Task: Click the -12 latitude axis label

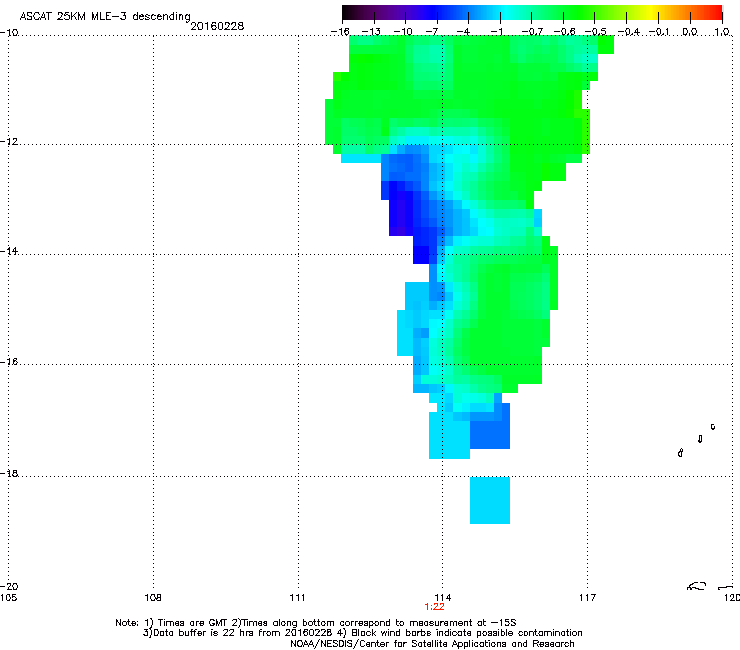Action: 10,142
